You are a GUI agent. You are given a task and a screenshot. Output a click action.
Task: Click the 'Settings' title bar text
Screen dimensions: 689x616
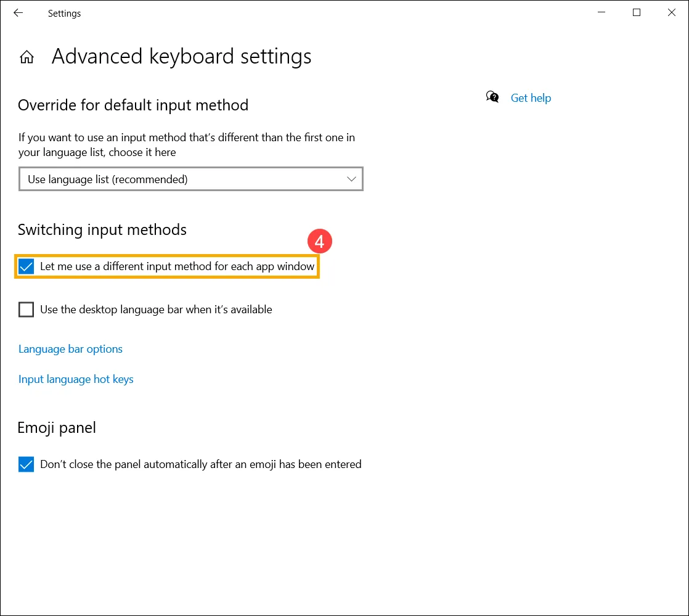(64, 14)
